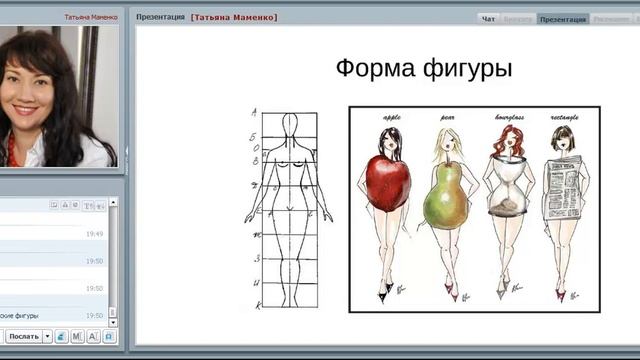Click the 'apple' label on slide

click(x=391, y=118)
